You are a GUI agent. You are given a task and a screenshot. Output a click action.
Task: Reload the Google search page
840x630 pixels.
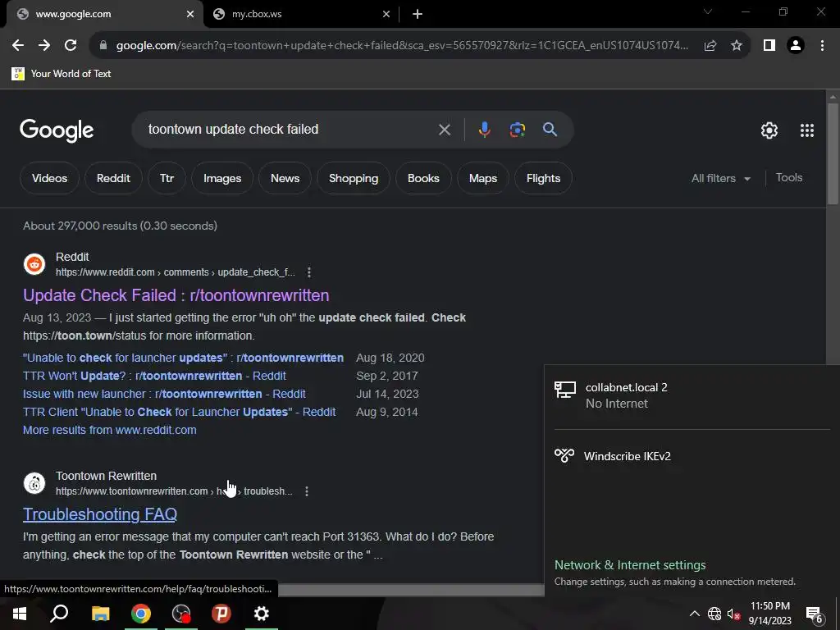pos(71,46)
